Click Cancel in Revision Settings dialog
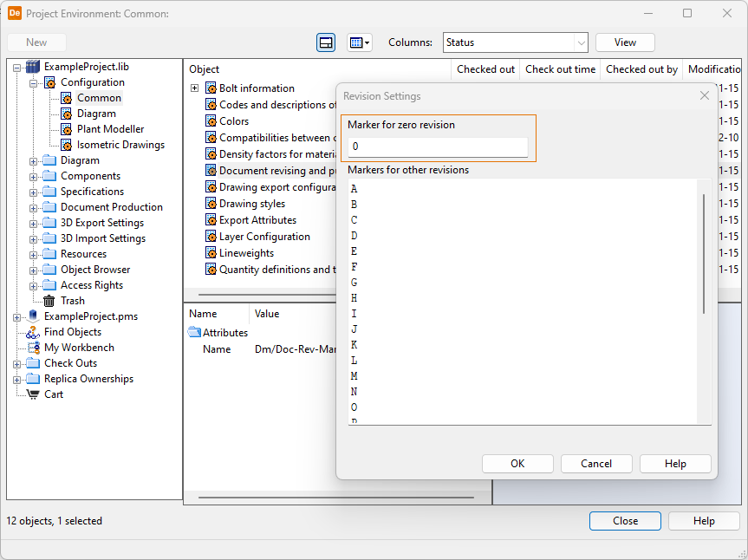This screenshot has width=748, height=560. coord(596,464)
